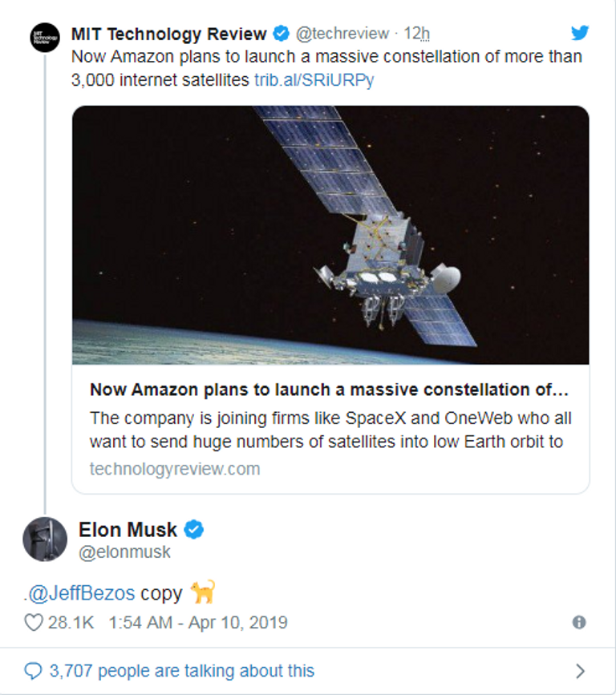Click the @elonmusk handle

(124, 552)
